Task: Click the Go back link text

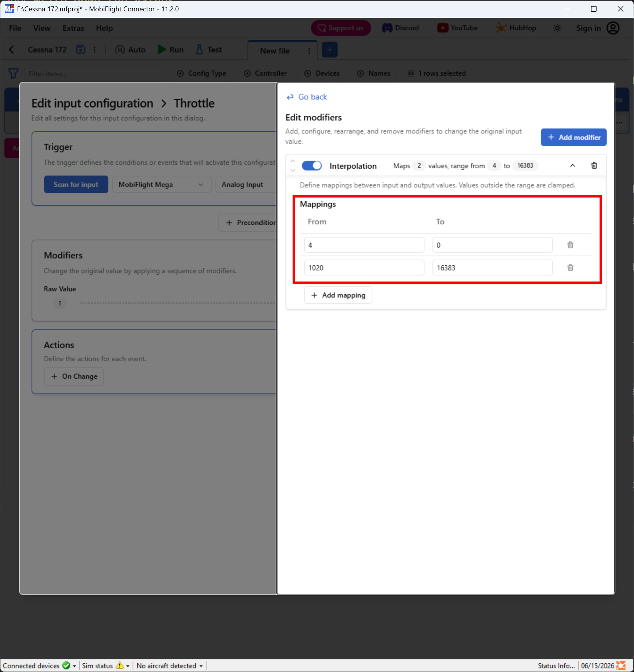Action: [x=313, y=97]
